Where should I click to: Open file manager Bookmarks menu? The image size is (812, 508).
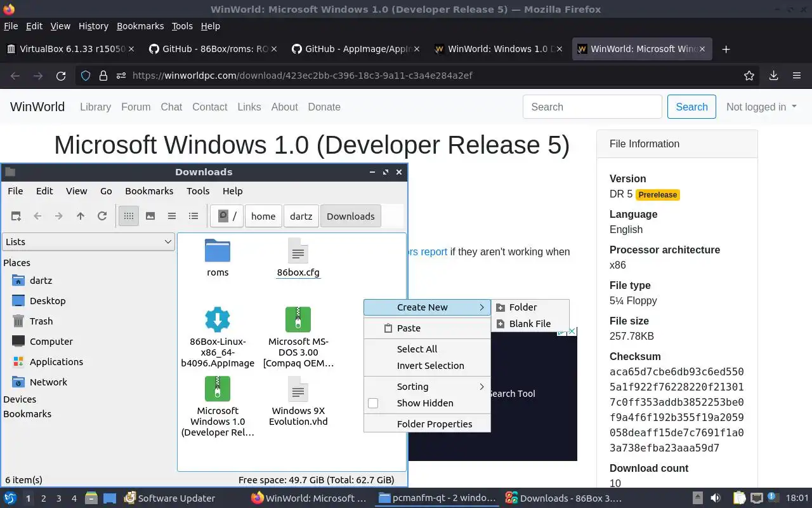[x=149, y=190]
